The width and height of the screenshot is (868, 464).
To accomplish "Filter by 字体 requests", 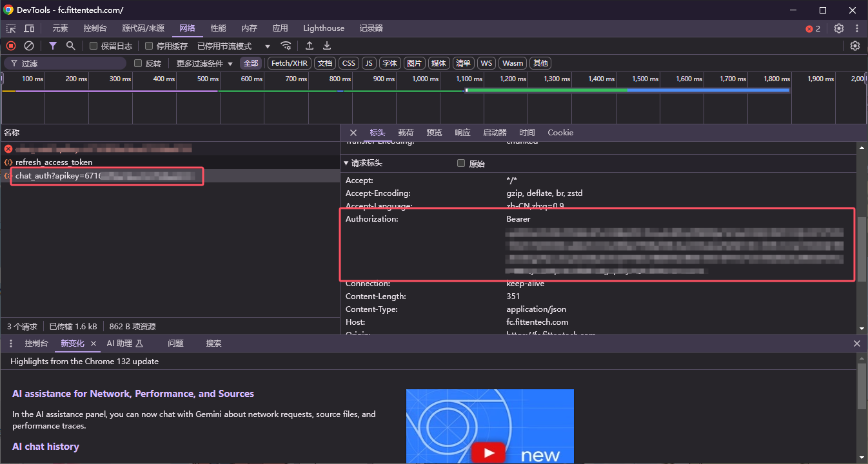I will coord(390,63).
